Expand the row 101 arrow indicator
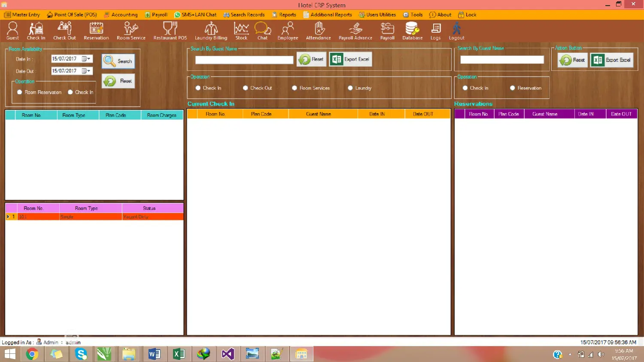 (8, 216)
